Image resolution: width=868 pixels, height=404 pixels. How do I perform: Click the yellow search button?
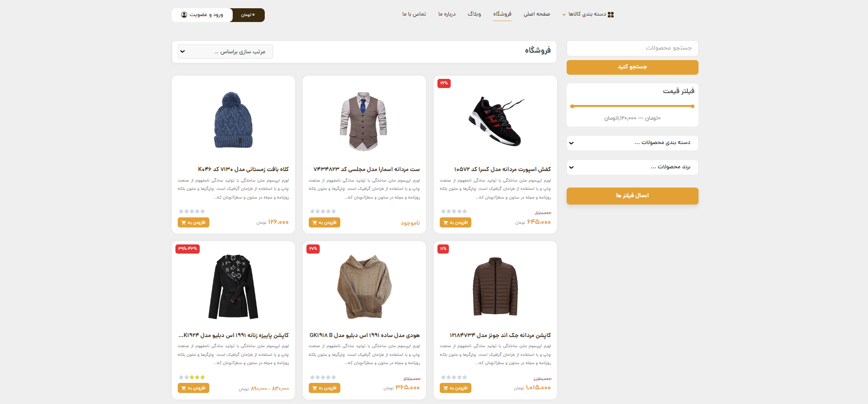tap(632, 67)
